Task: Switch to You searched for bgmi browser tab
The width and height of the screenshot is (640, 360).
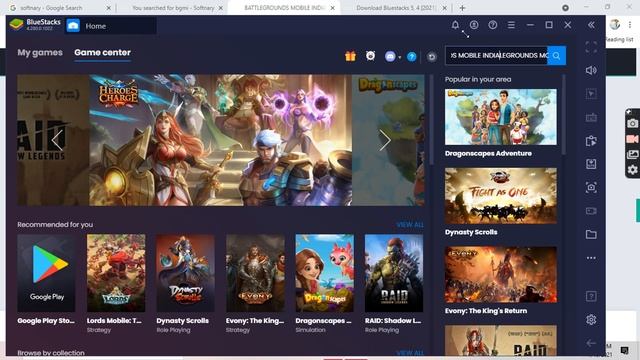Action: tap(173, 8)
